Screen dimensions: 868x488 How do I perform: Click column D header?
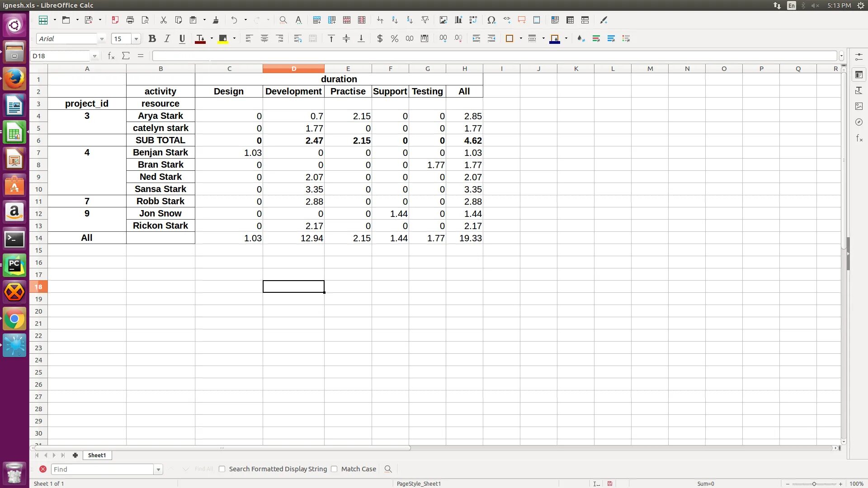coord(293,69)
